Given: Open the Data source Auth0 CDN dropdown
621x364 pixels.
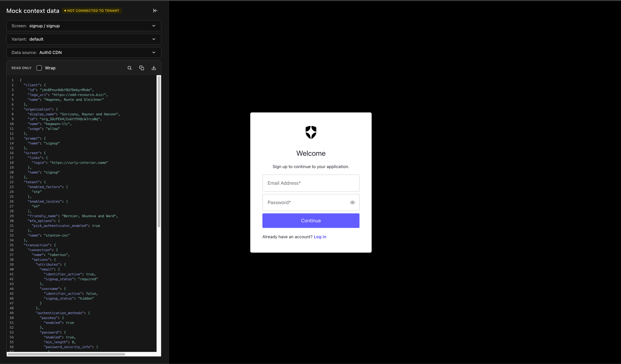Looking at the screenshot, I should click(84, 52).
